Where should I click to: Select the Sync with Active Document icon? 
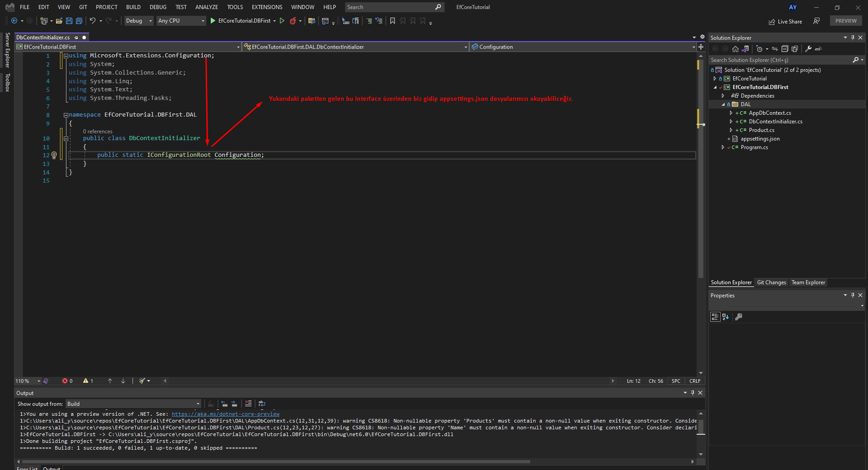774,49
